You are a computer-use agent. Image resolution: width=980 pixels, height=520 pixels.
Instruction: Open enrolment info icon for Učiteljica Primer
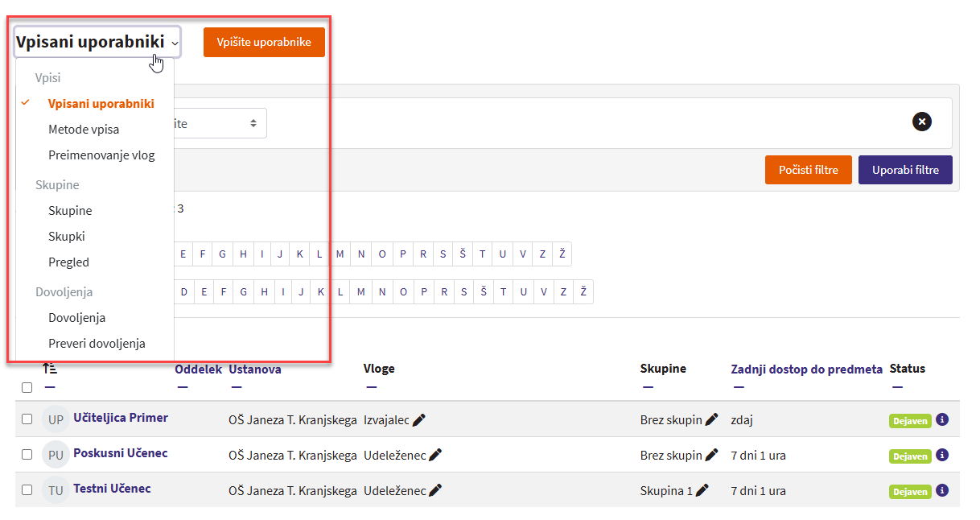[942, 419]
